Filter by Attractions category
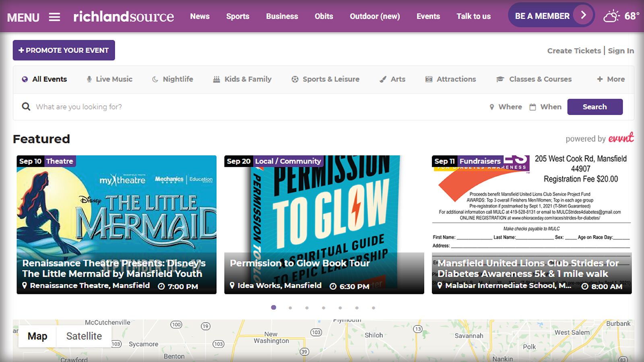 (451, 79)
